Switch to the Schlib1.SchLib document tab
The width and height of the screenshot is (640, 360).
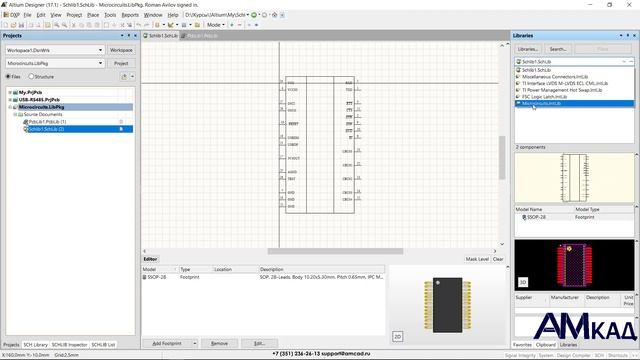coord(160,36)
